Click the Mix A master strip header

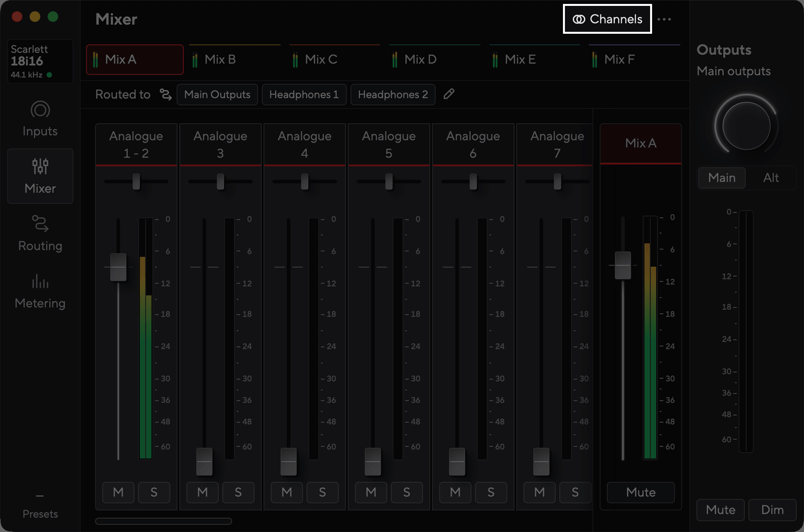[641, 143]
